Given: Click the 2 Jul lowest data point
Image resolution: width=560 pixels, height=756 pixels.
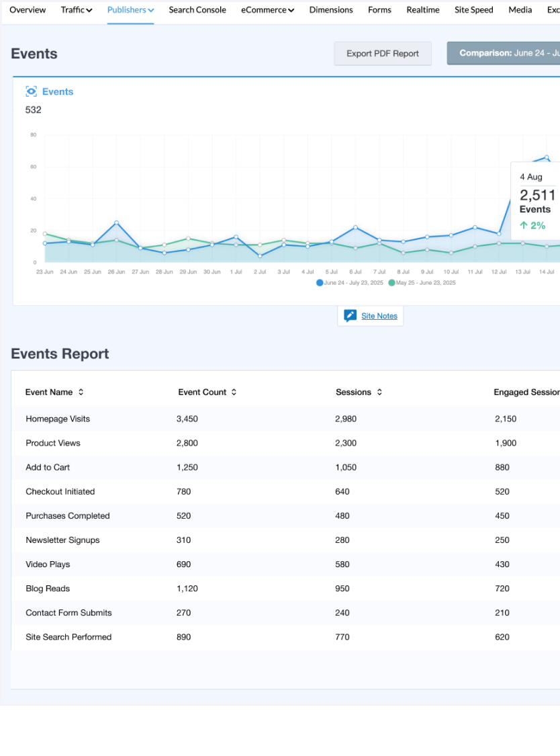Looking at the screenshot, I should tap(260, 256).
